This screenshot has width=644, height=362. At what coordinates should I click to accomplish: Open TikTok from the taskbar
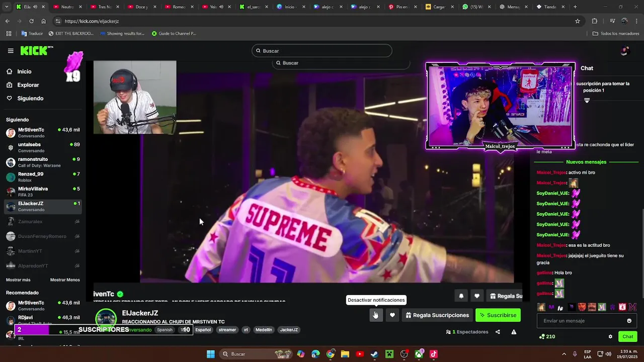point(434,354)
